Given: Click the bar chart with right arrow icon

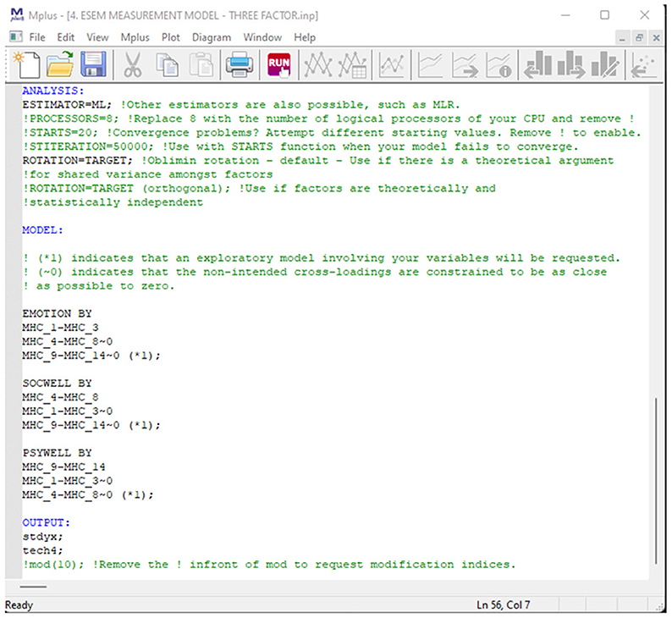Looking at the screenshot, I should pyautogui.click(x=570, y=64).
